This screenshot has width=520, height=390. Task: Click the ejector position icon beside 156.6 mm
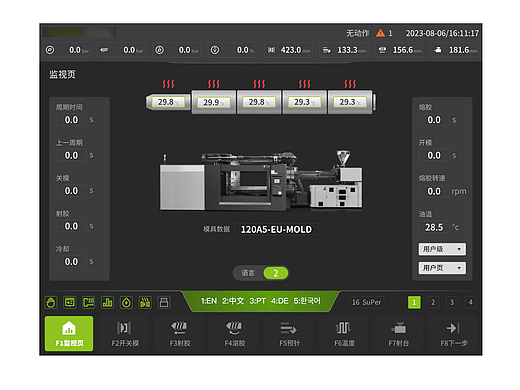coord(382,50)
